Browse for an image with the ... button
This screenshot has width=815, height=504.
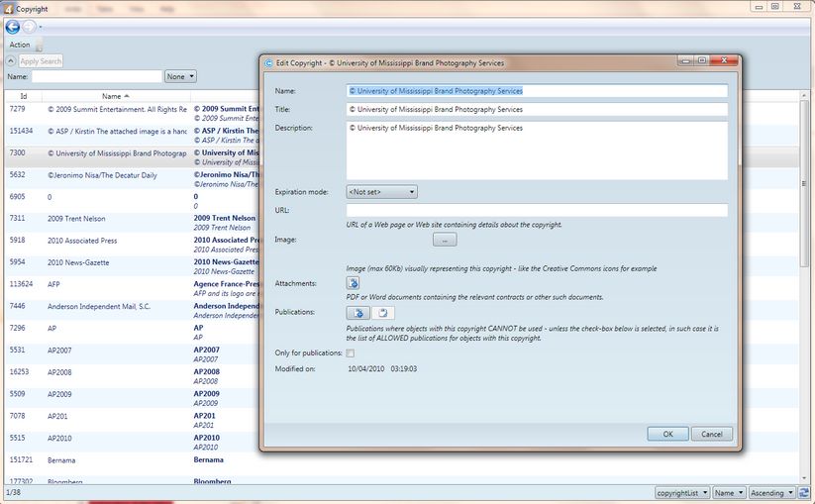click(x=445, y=240)
